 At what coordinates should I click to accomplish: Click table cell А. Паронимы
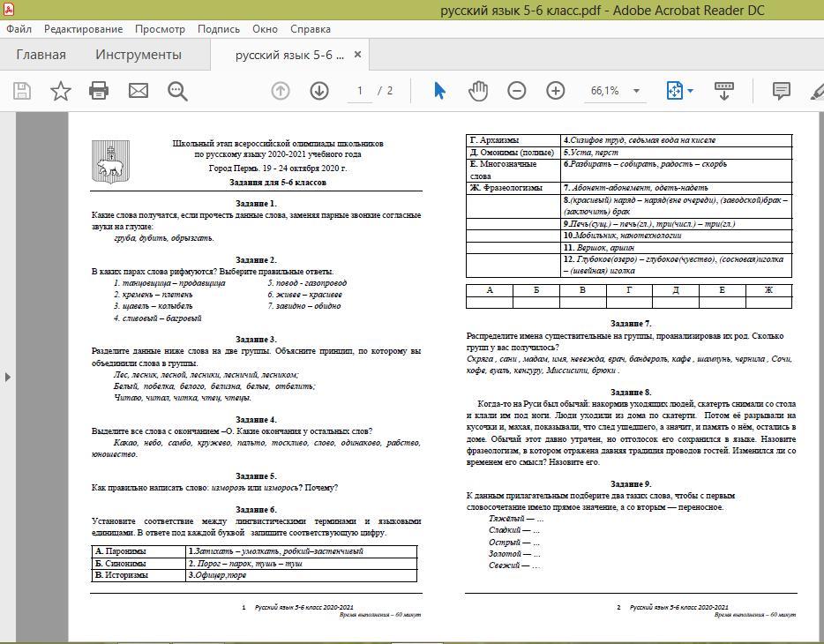pyautogui.click(x=139, y=551)
